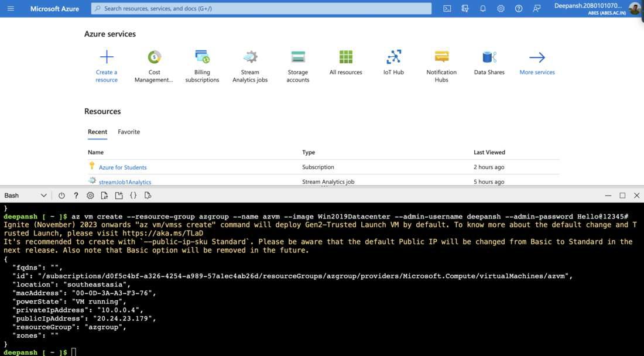The image size is (644, 356).
Task: Go to Microsoft Azure home link
Action: click(x=54, y=9)
